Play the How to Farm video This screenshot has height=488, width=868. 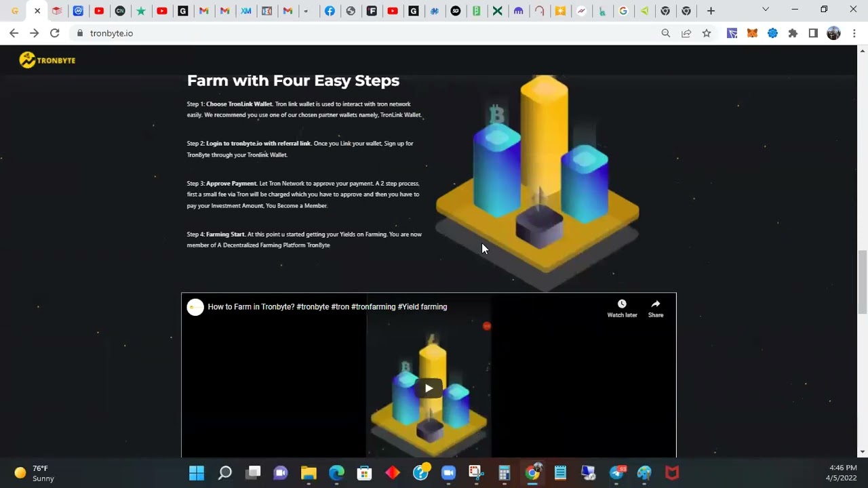(429, 388)
